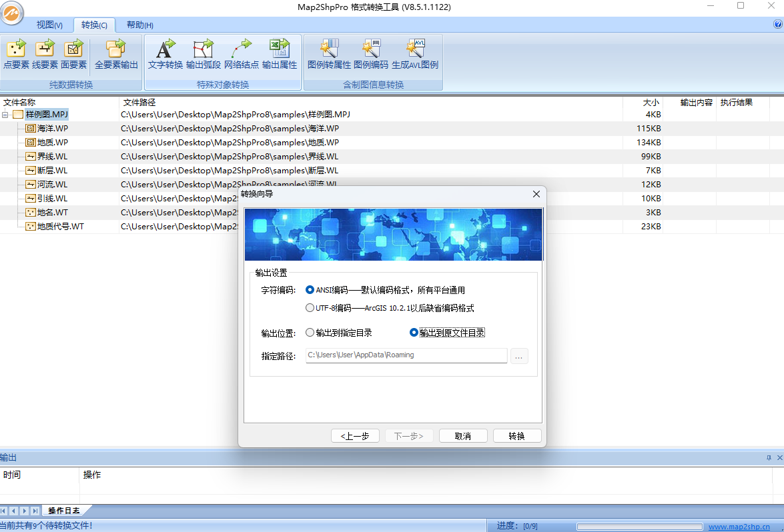784x532 pixels.
Task: Open the 图例编码 legend coding tool
Action: 371,55
